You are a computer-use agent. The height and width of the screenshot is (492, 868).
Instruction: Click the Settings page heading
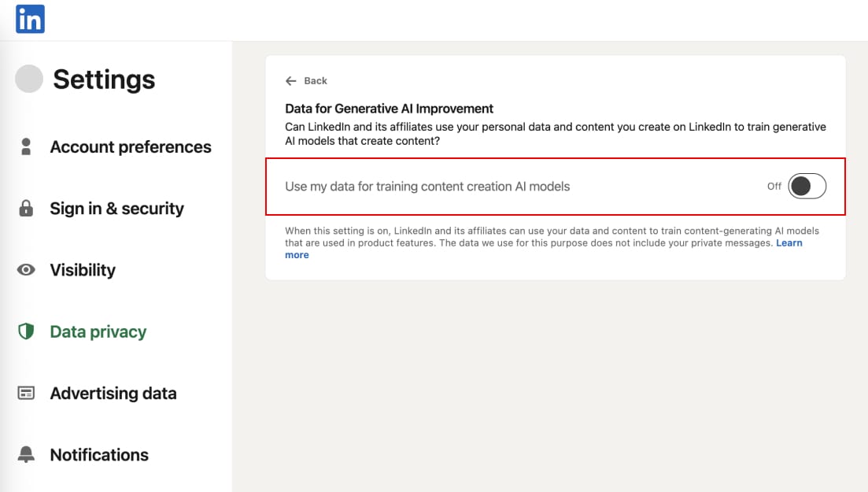(104, 80)
